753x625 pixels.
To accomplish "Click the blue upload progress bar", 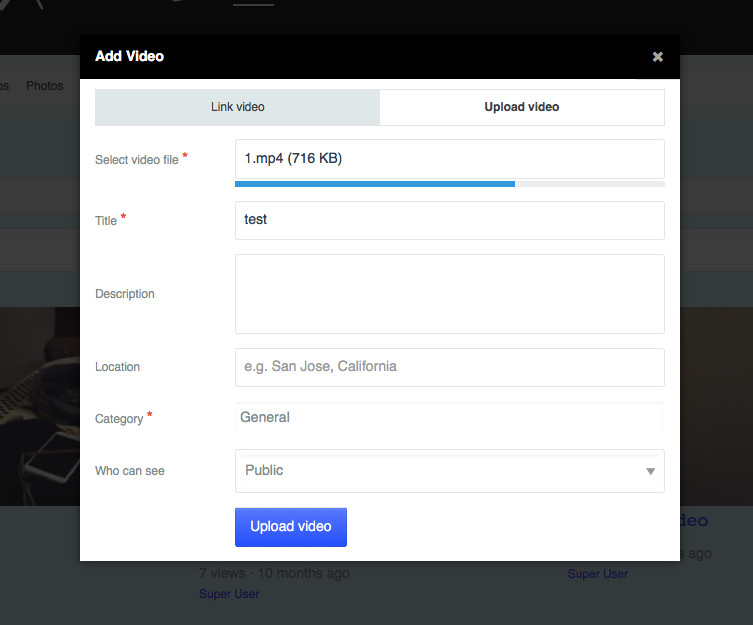I will tap(374, 184).
